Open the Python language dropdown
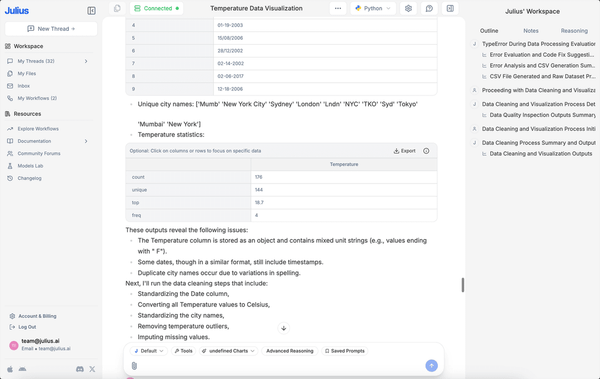Image resolution: width=600 pixels, height=379 pixels. (x=373, y=8)
